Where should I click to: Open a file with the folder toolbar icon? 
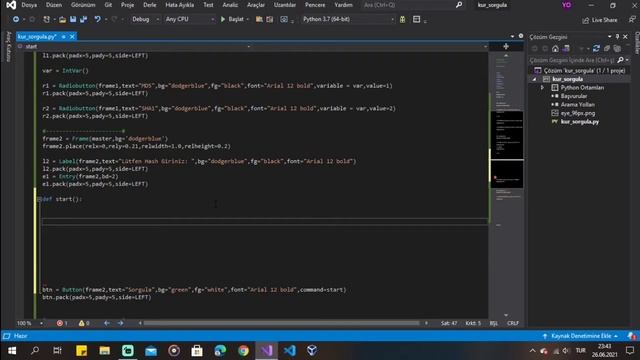[x=62, y=19]
